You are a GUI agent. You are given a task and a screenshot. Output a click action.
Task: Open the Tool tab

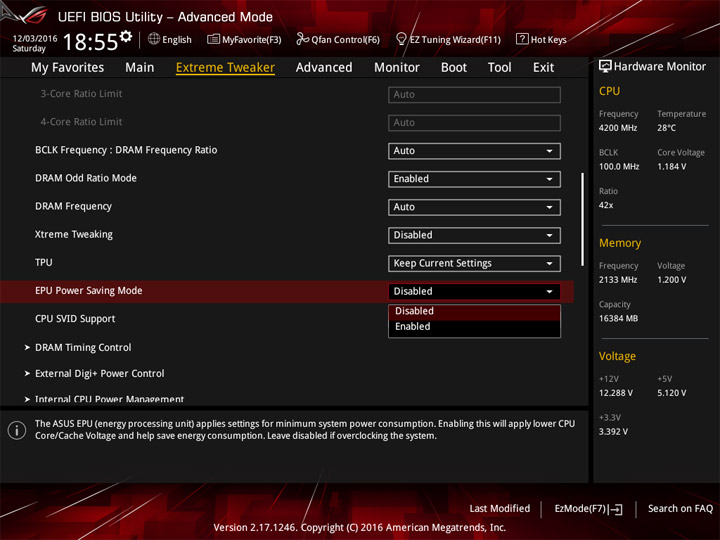499,68
